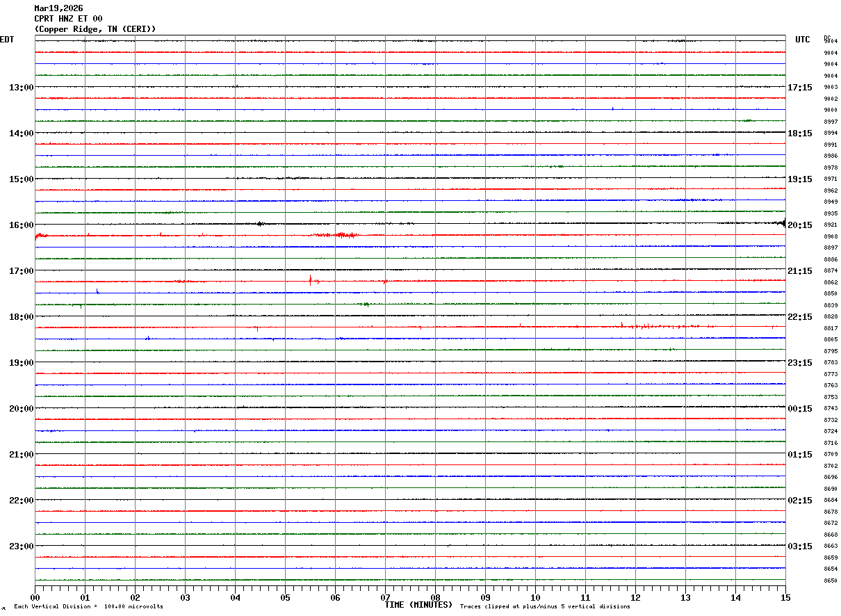Select the 21:00 EDT time label
This screenshot has height=616, width=841.
tap(22, 455)
